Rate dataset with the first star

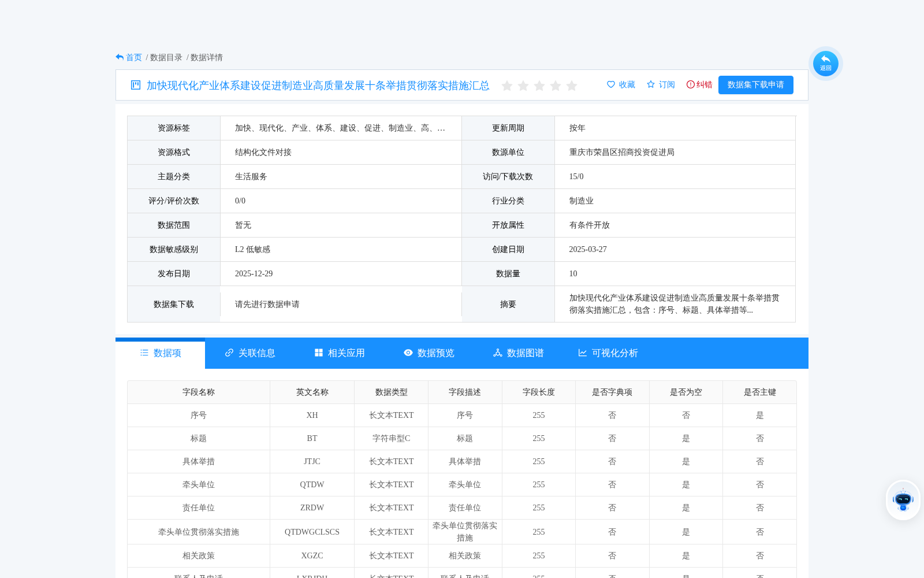(507, 86)
